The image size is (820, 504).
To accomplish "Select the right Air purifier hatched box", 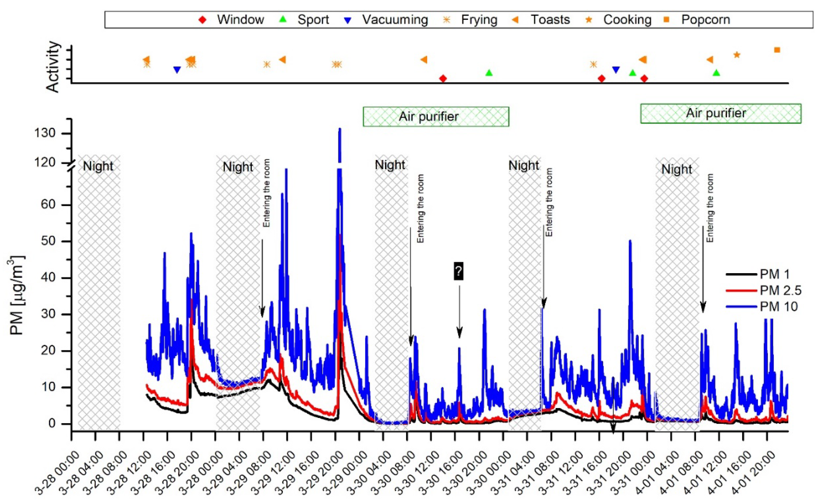I will point(721,113).
